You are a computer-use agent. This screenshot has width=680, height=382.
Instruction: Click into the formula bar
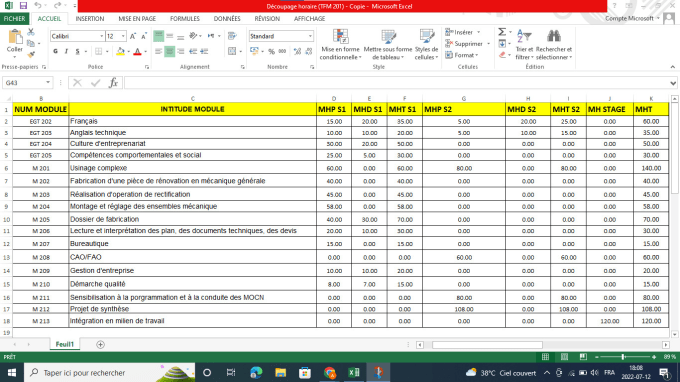[x=396, y=83]
